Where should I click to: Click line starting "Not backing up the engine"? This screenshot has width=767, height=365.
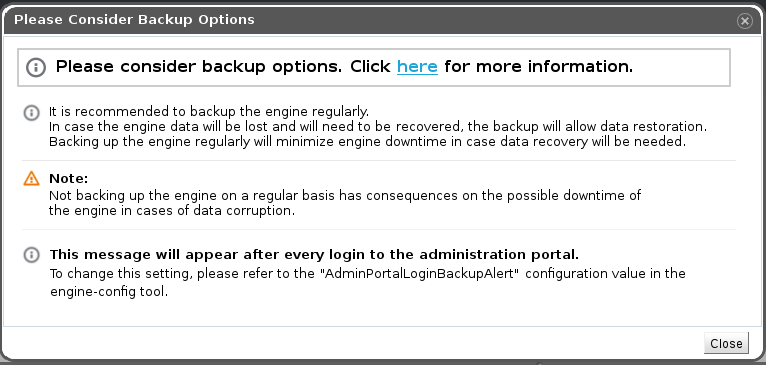pyautogui.click(x=345, y=196)
